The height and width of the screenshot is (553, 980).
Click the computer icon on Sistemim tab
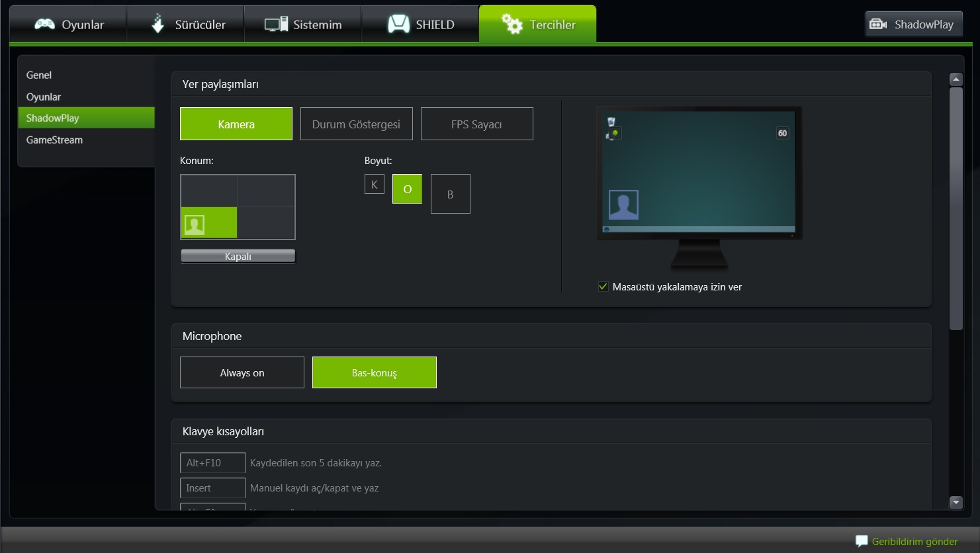pos(276,24)
